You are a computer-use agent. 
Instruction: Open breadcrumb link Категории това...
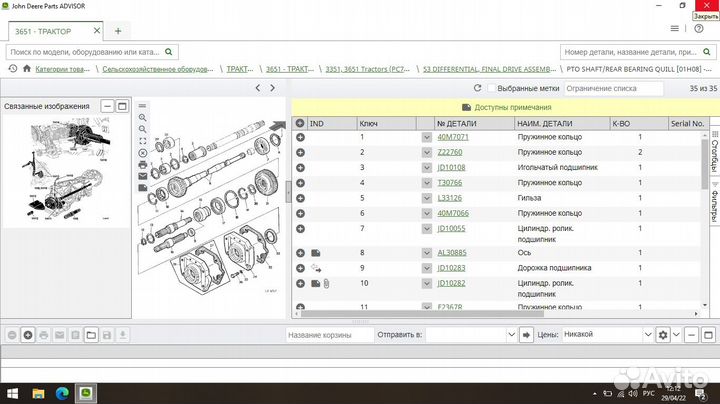click(62, 69)
